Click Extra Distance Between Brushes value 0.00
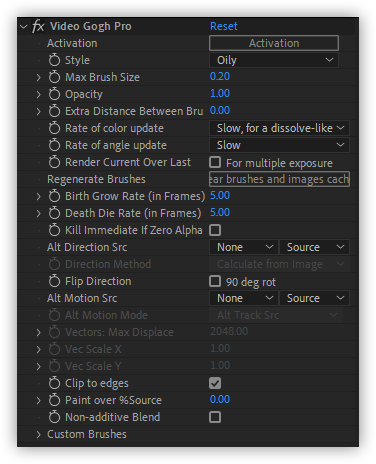This screenshot has width=376, height=464. [220, 110]
